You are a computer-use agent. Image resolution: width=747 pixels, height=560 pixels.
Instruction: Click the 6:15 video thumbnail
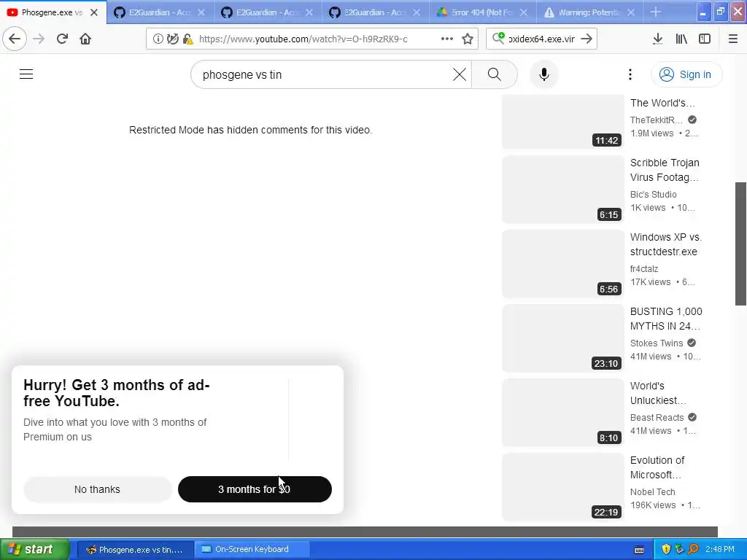(x=563, y=189)
